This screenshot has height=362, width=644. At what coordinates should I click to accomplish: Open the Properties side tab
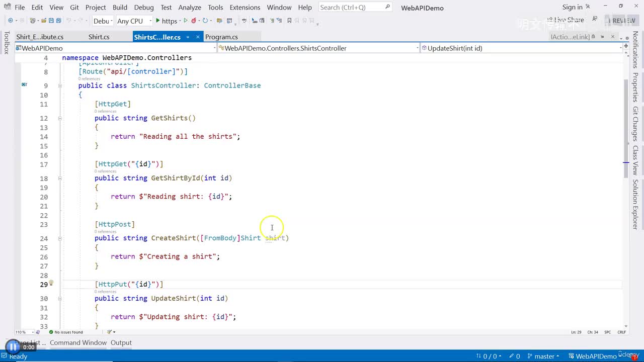pyautogui.click(x=635, y=87)
